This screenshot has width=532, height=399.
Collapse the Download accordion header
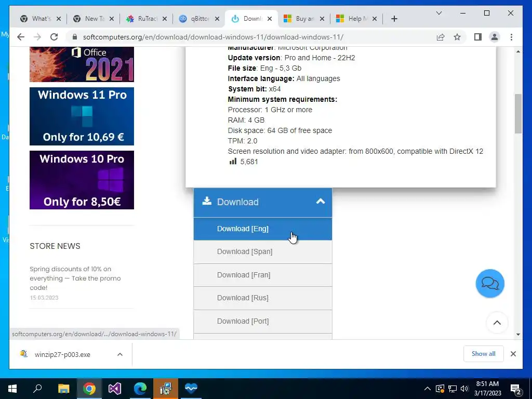262,202
